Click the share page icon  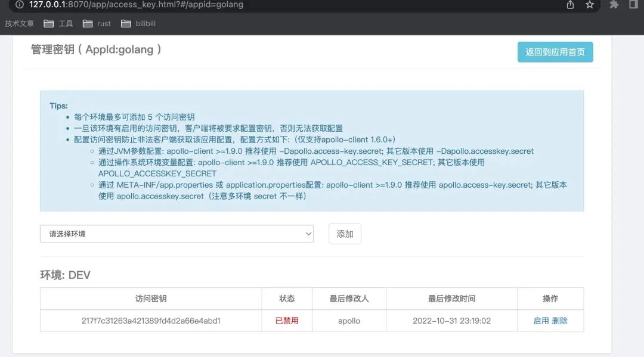point(571,5)
